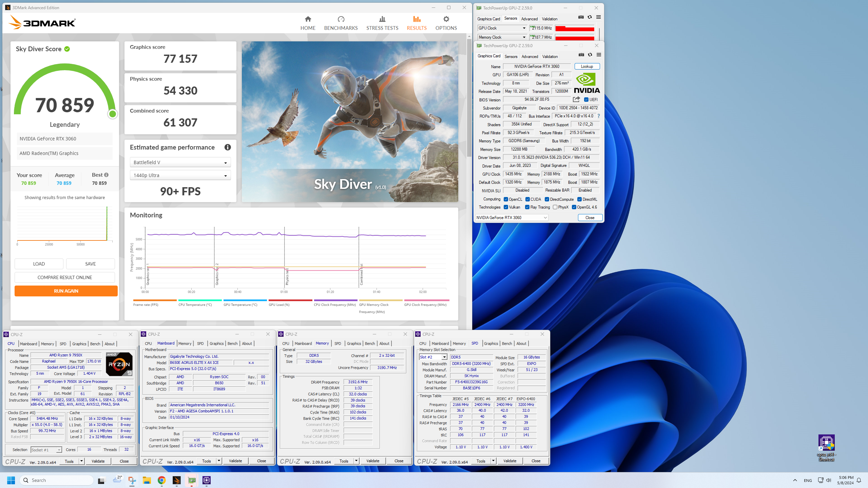Open the Battlefield V game dropdown

pyautogui.click(x=180, y=162)
